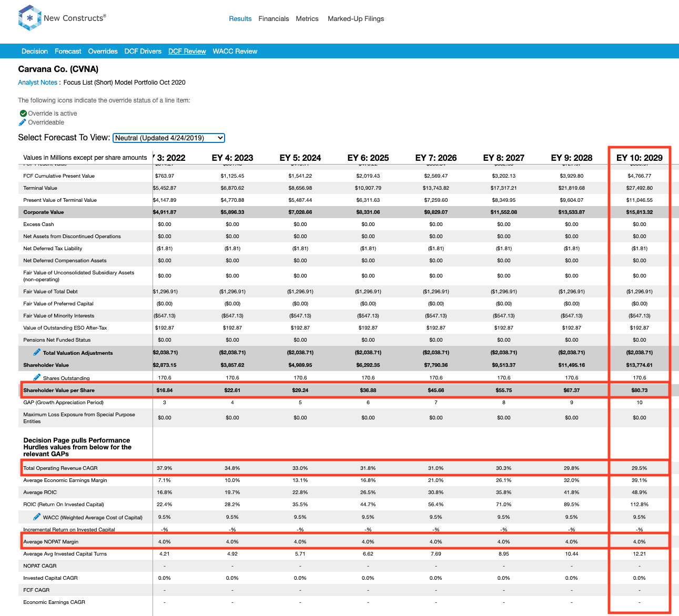The image size is (679, 616).
Task: Click the Fair Value of Preferred Capital label
Action: (x=58, y=304)
